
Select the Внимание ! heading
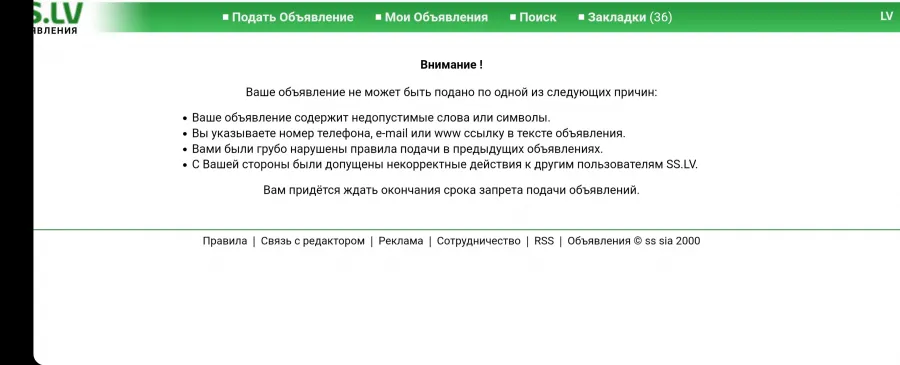(x=451, y=65)
